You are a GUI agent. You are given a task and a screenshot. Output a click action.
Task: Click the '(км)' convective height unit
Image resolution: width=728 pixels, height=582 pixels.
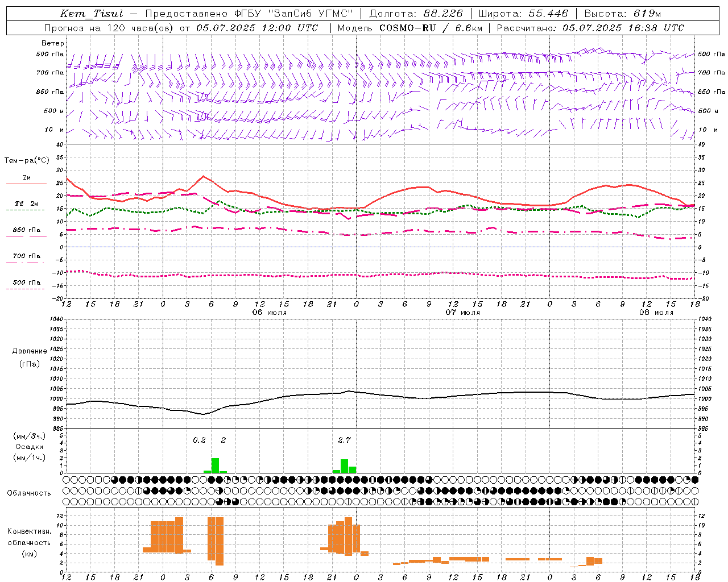pyautogui.click(x=30, y=554)
